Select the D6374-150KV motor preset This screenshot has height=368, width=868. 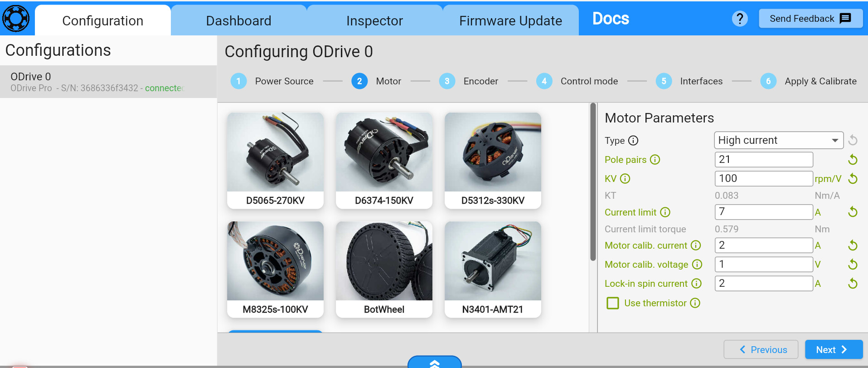click(x=384, y=161)
